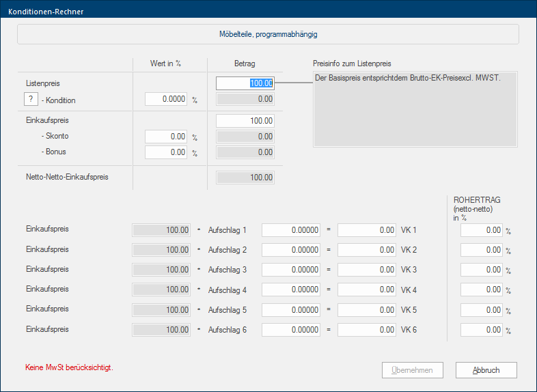
Task: Click the Einkaufspreis field before Aufschlag 2
Action: pos(161,250)
